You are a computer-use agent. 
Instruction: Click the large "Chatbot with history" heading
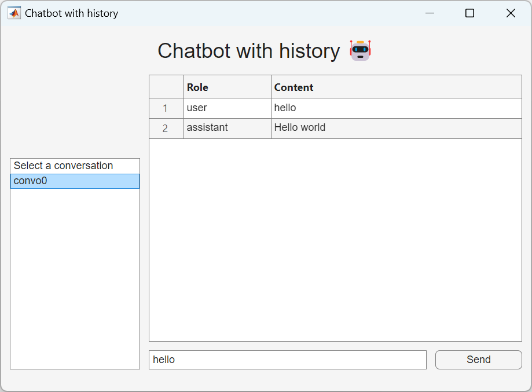(248, 51)
